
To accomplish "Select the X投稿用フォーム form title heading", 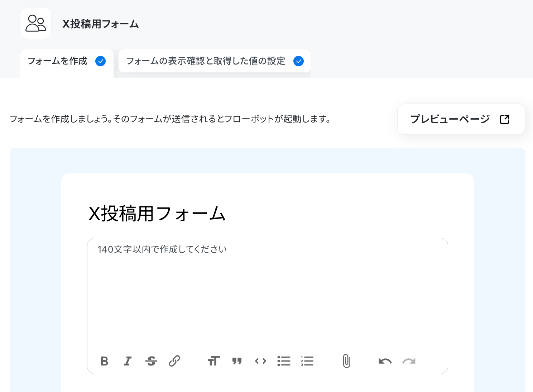I will pyautogui.click(x=157, y=214).
